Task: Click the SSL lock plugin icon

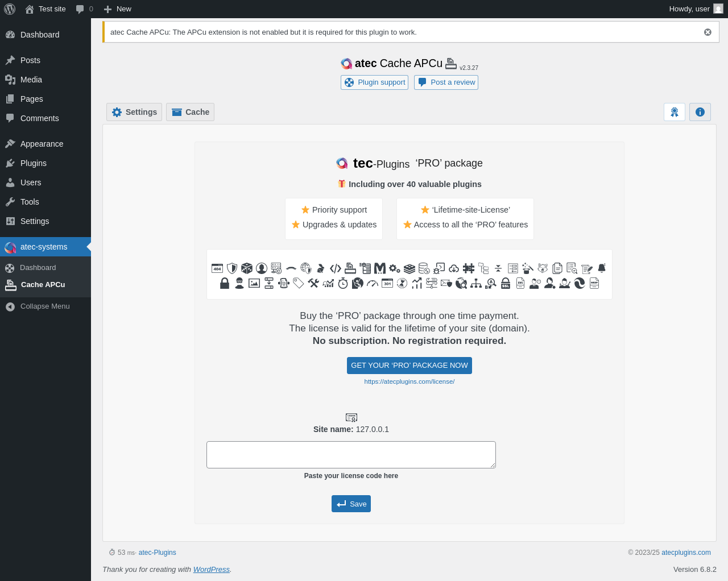Action: [506, 283]
